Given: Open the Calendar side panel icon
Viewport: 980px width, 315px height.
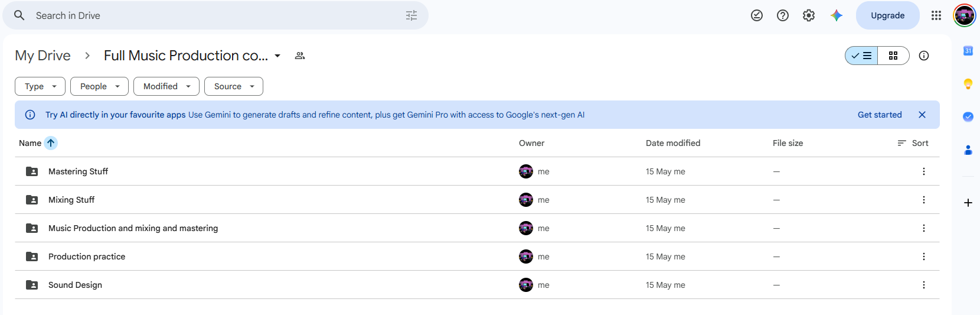Looking at the screenshot, I should pyautogui.click(x=968, y=51).
